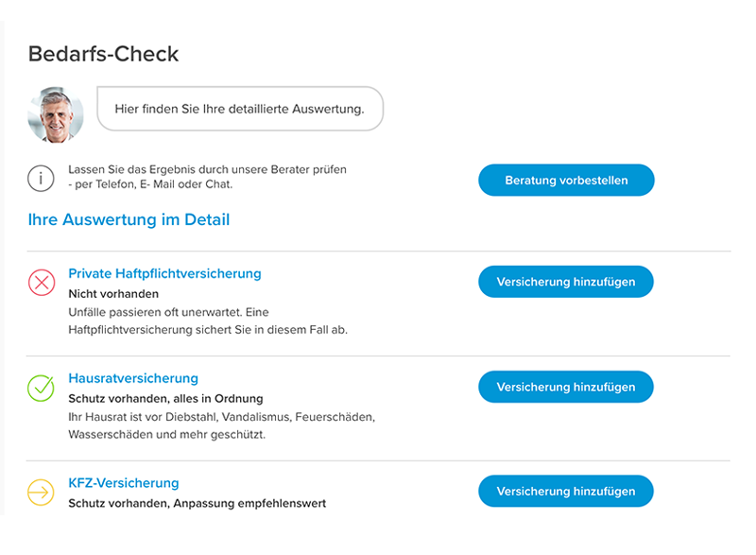Click the Anpassung empfehlenswert status text
The image size is (756, 555).
(x=249, y=503)
